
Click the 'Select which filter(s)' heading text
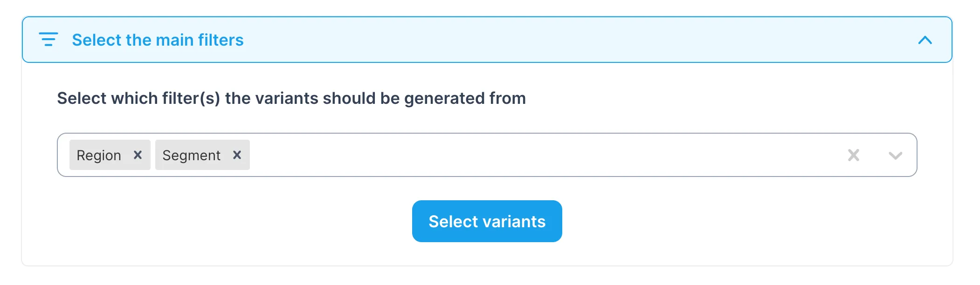(291, 98)
